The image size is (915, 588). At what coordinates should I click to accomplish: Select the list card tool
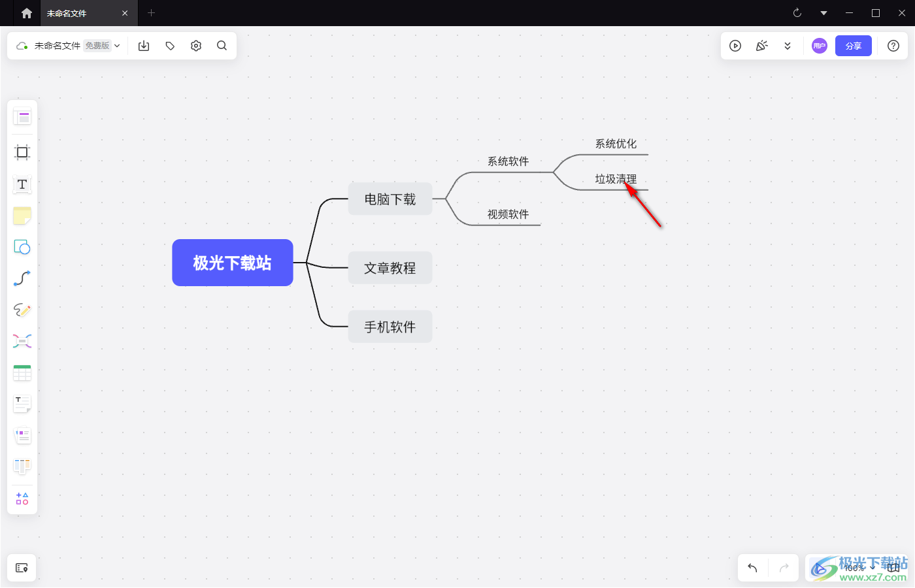(22, 435)
